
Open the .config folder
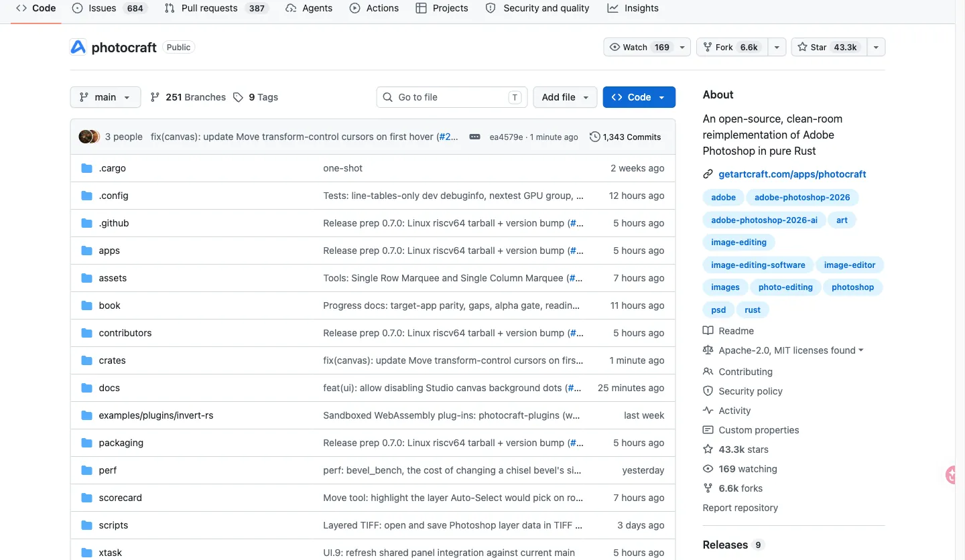tap(113, 196)
